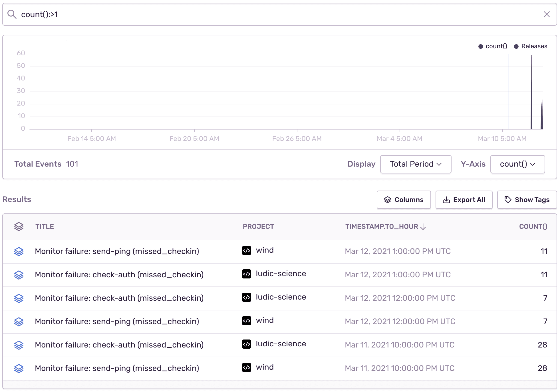Click Export All button
This screenshot has height=392, width=560.
[x=464, y=200]
